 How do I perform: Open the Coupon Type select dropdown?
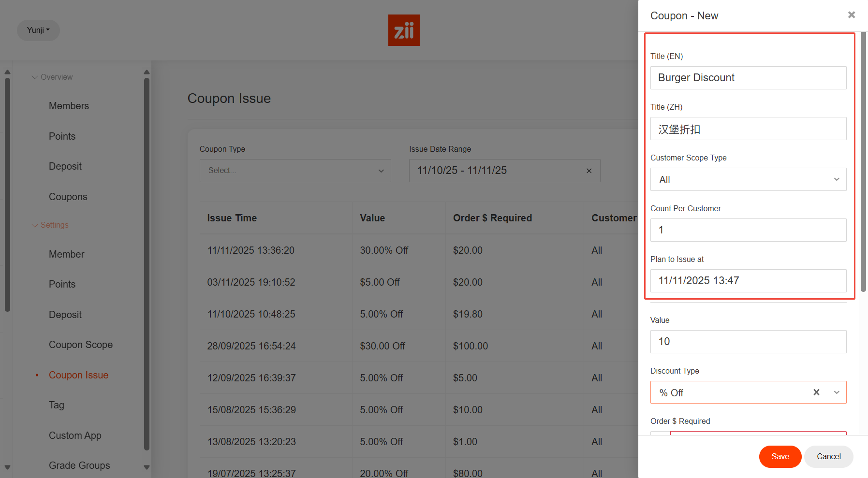295,171
